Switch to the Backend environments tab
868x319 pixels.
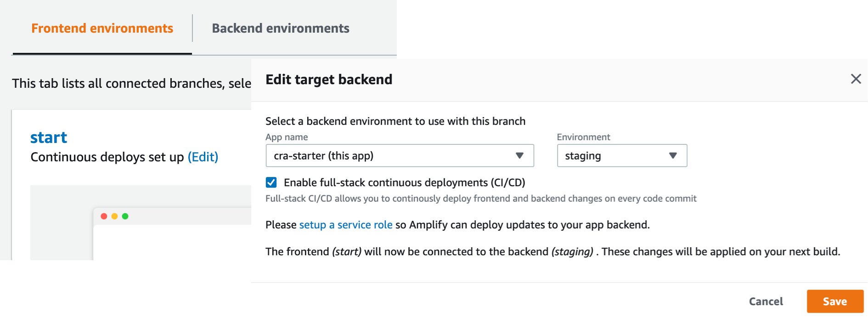[x=281, y=28]
